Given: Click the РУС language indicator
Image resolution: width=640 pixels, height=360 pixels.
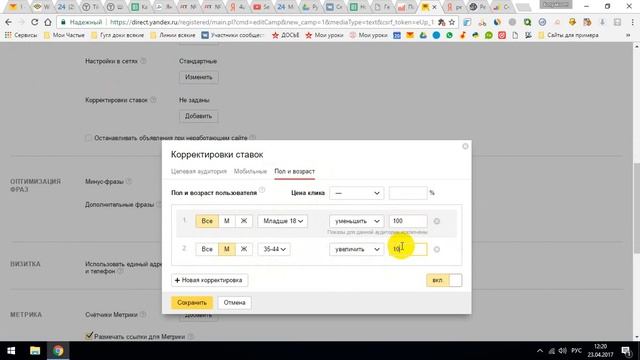Looking at the screenshot, I should [576, 351].
